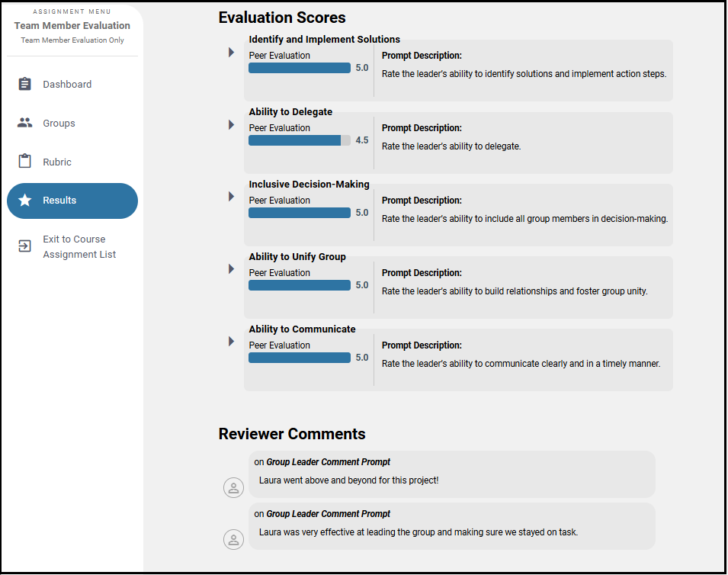The width and height of the screenshot is (728, 575).
Task: Click the second reviewer avatar icon
Action: click(x=233, y=539)
